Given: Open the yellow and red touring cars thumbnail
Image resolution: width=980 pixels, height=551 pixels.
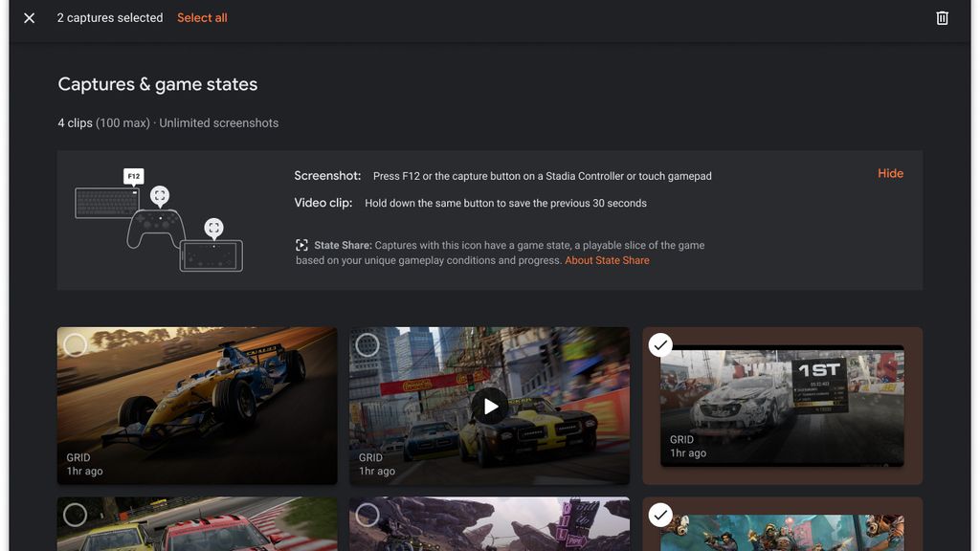Looking at the screenshot, I should 197,524.
